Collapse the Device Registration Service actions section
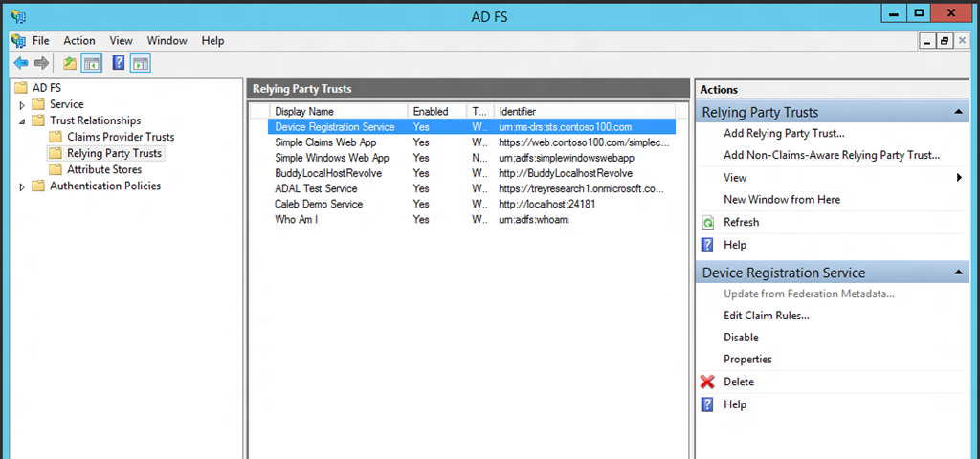This screenshot has height=459, width=980. [957, 273]
